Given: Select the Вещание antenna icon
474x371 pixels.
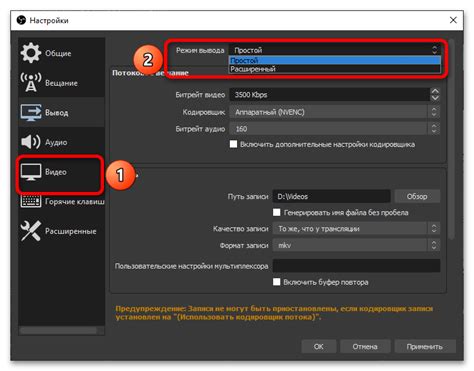Looking at the screenshot, I should pyautogui.click(x=31, y=82).
